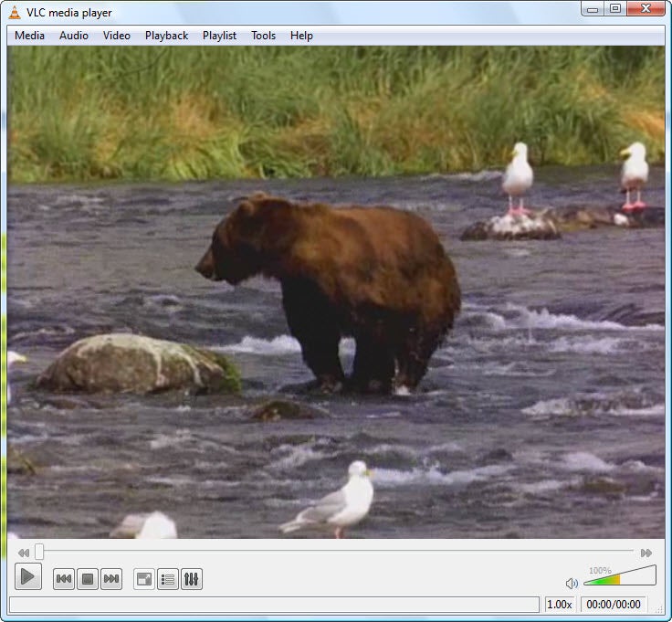
Task: Open the Media menu
Action: coord(29,36)
